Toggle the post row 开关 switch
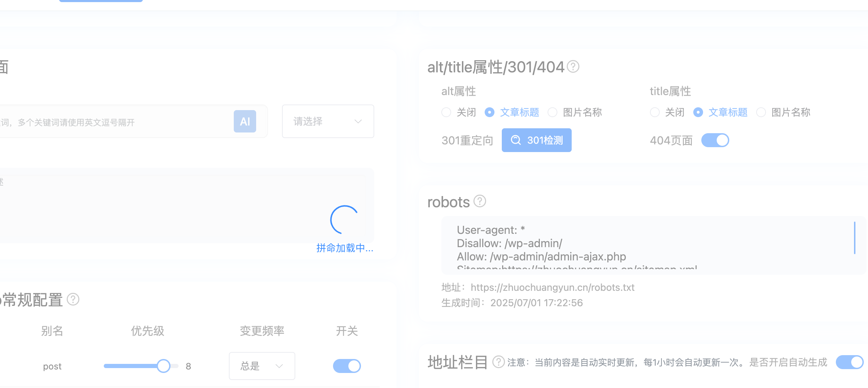 (x=347, y=366)
